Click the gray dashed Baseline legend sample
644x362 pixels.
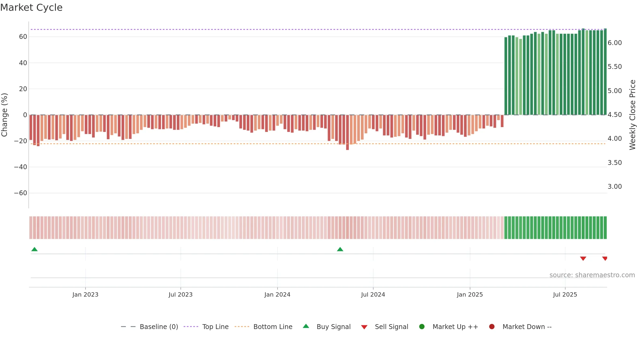coord(128,327)
